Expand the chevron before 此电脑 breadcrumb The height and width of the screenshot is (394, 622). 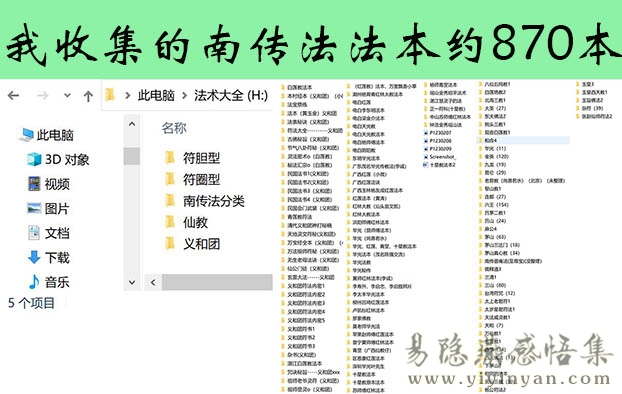[128, 96]
